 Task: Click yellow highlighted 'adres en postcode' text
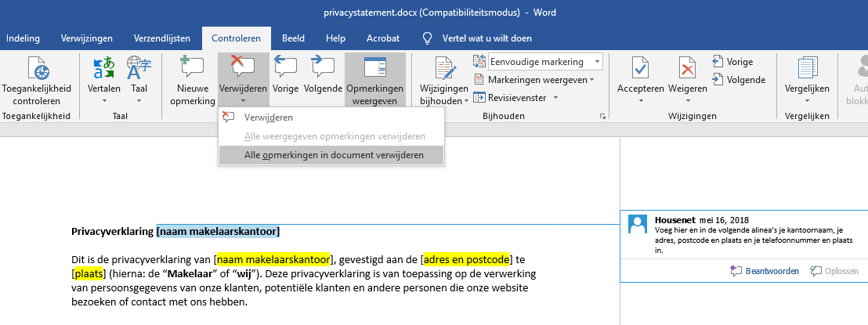(x=467, y=258)
